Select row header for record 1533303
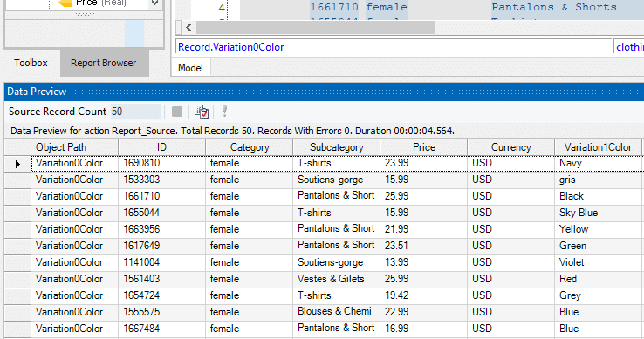This screenshot has height=339, width=644. coord(17,180)
